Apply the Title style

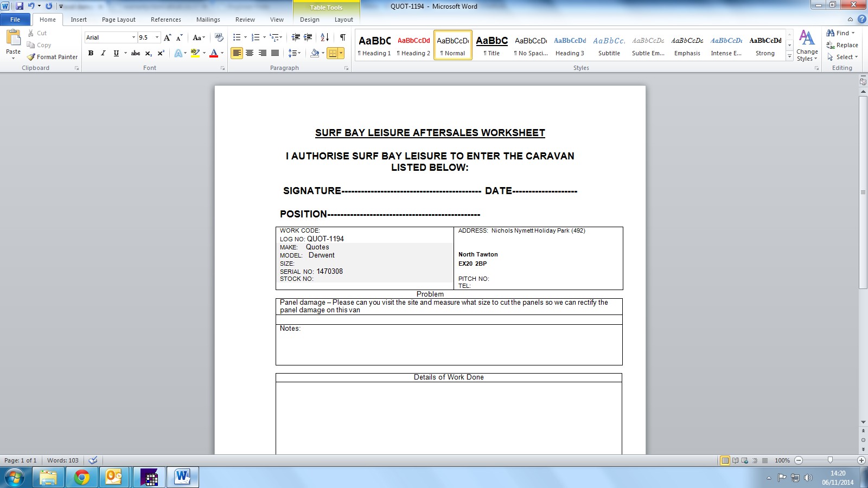[492, 45]
